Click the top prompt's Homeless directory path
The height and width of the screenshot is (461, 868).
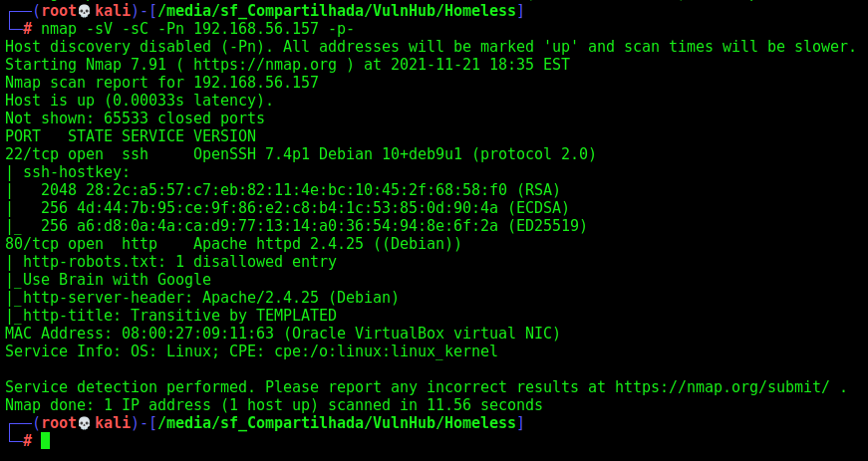point(337,11)
